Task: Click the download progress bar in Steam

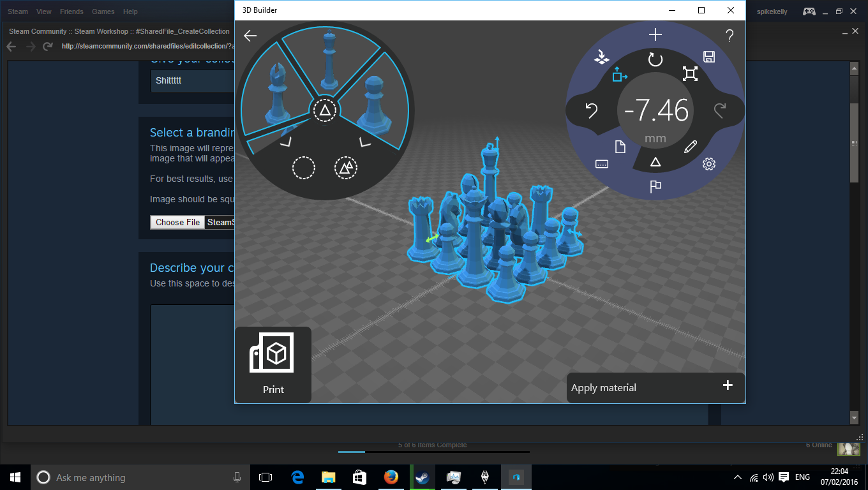Action: tap(434, 452)
